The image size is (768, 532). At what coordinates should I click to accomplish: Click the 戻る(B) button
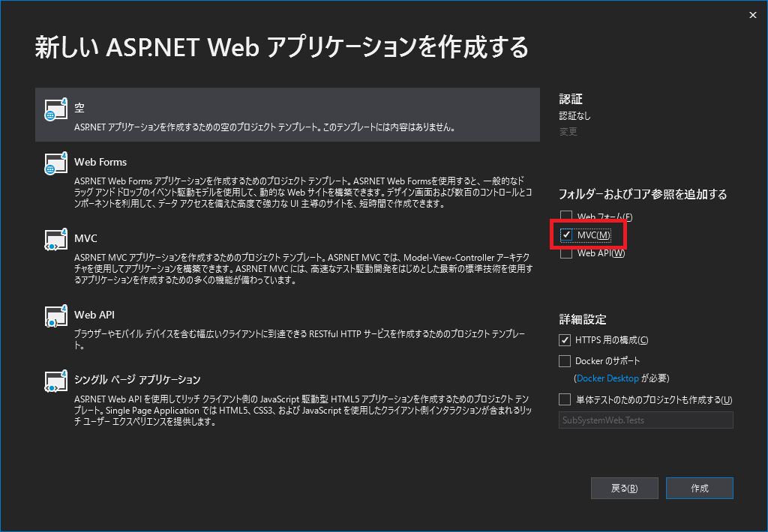pos(625,488)
